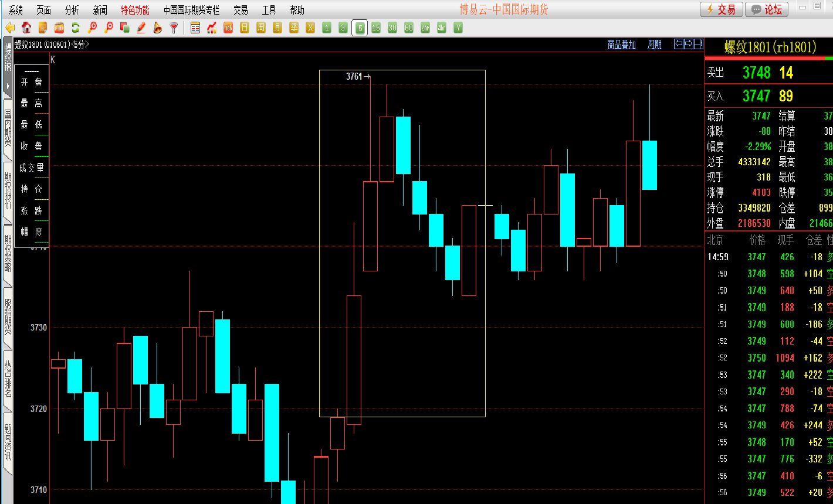Screen dimensions: 833x504
Task: Click the funnel filter icon
Action: [174, 28]
